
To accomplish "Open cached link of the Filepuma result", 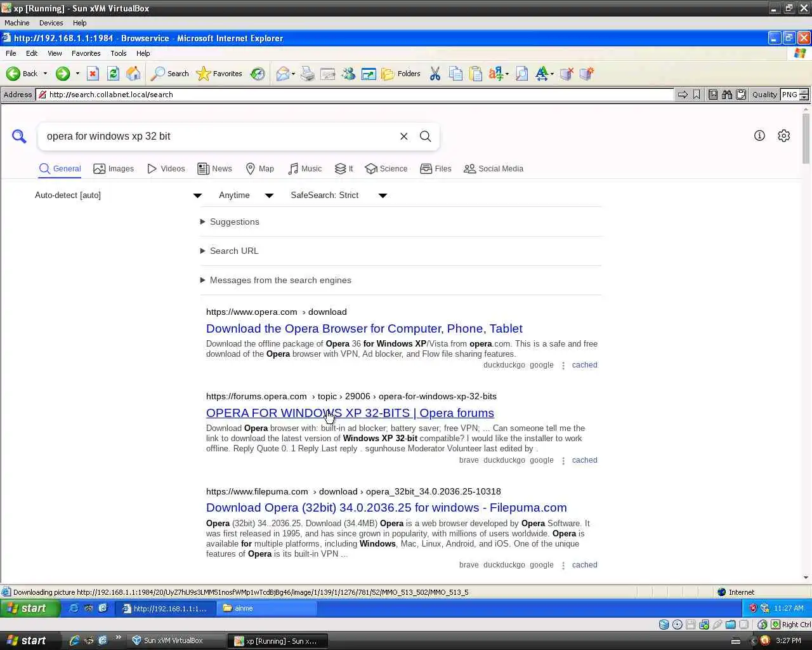I will tap(584, 565).
